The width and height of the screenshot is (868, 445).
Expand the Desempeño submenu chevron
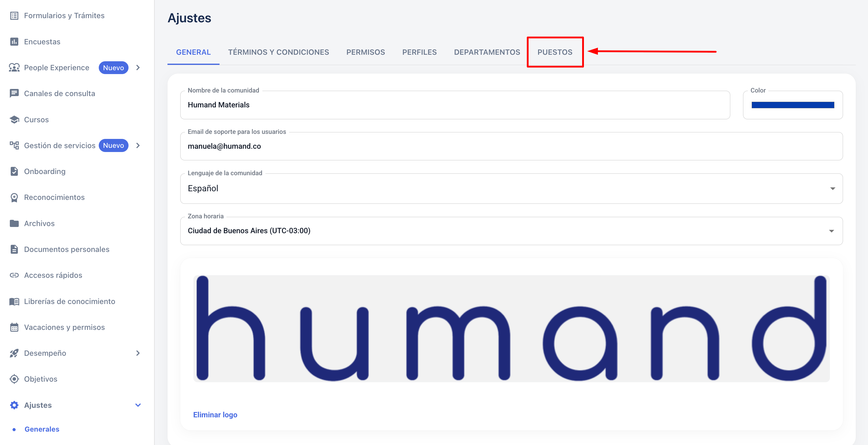[138, 353]
